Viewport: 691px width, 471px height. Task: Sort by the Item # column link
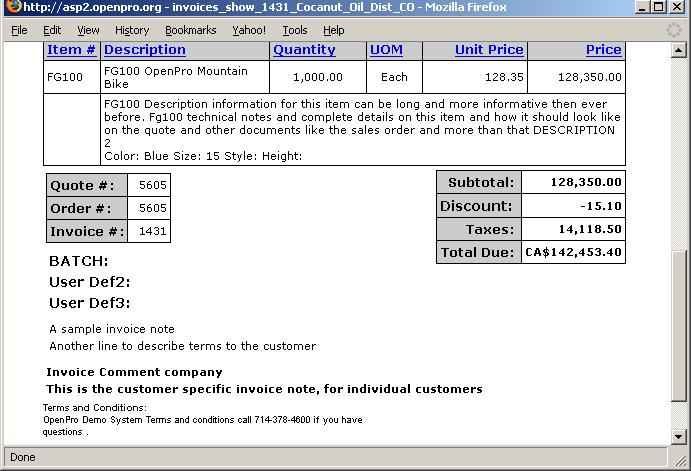coord(71,49)
